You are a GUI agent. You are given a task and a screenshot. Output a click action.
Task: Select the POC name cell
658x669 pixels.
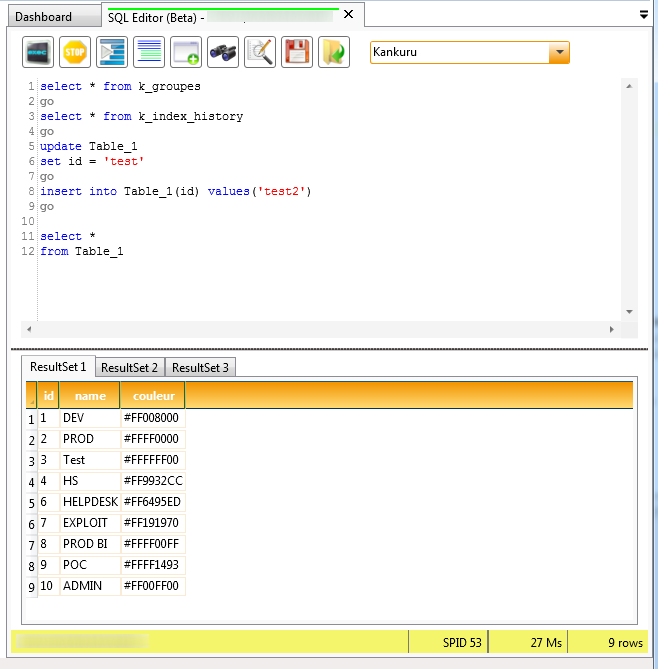click(90, 565)
